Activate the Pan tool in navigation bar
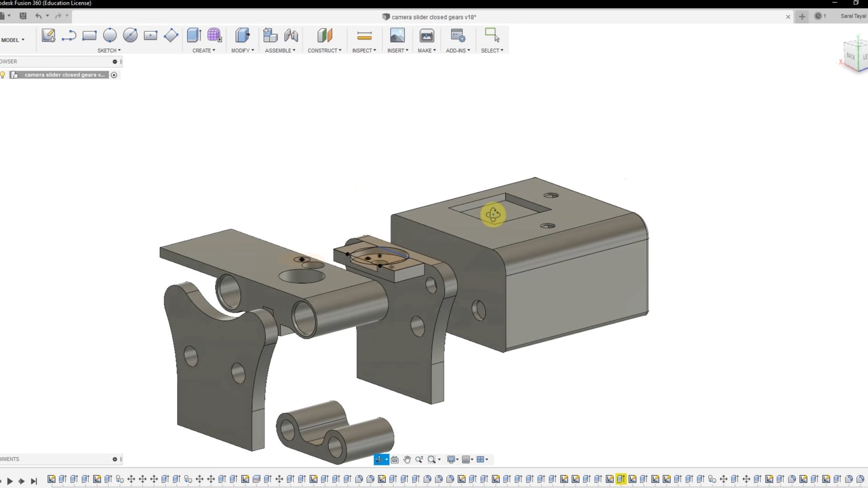The height and width of the screenshot is (488, 868). (x=407, y=459)
